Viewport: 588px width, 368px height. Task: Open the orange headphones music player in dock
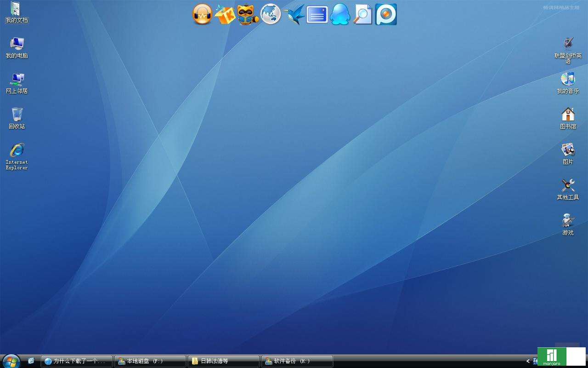(202, 14)
